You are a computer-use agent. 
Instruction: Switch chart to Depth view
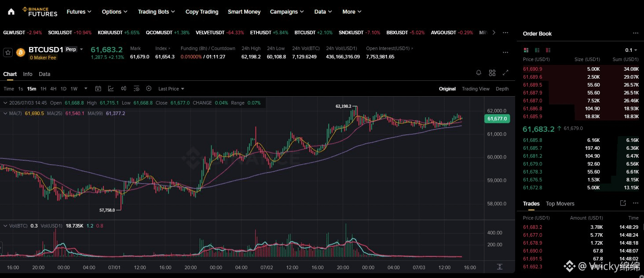tap(502, 89)
